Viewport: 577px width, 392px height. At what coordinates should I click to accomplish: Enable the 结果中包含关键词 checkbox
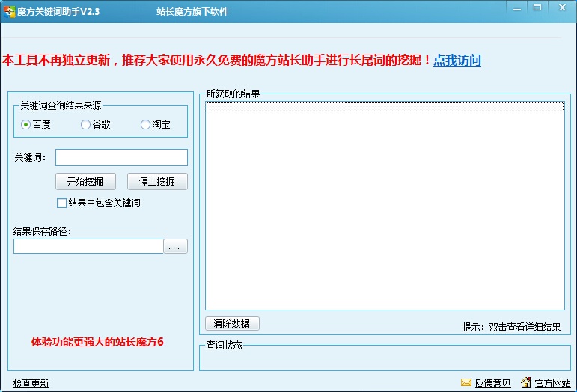click(62, 203)
